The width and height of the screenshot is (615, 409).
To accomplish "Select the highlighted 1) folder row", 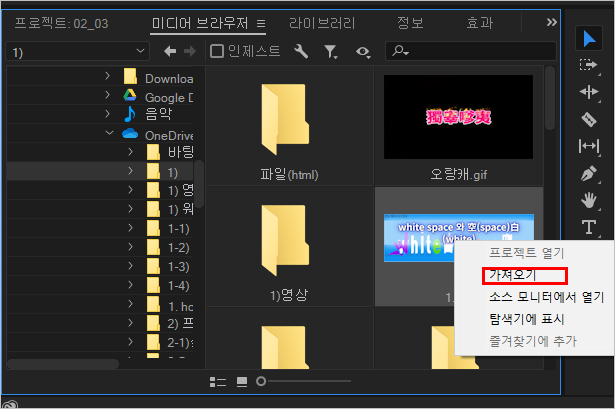I will coord(100,171).
